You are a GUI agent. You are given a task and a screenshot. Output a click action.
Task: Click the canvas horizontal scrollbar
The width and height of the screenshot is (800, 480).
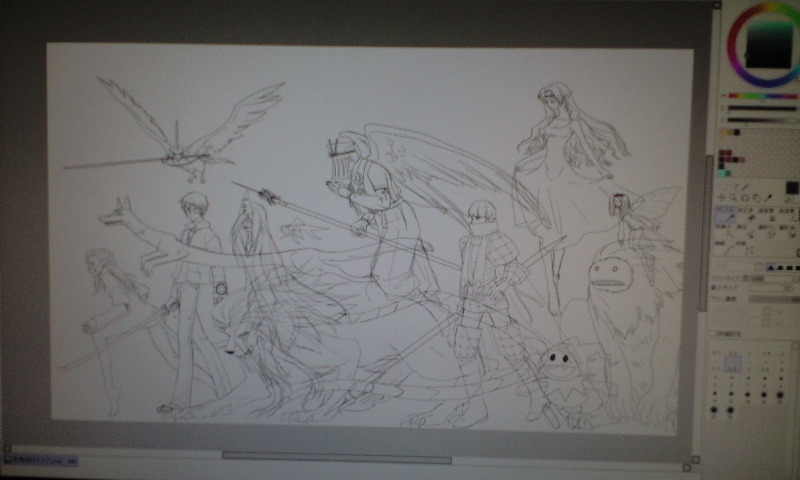pyautogui.click(x=337, y=457)
